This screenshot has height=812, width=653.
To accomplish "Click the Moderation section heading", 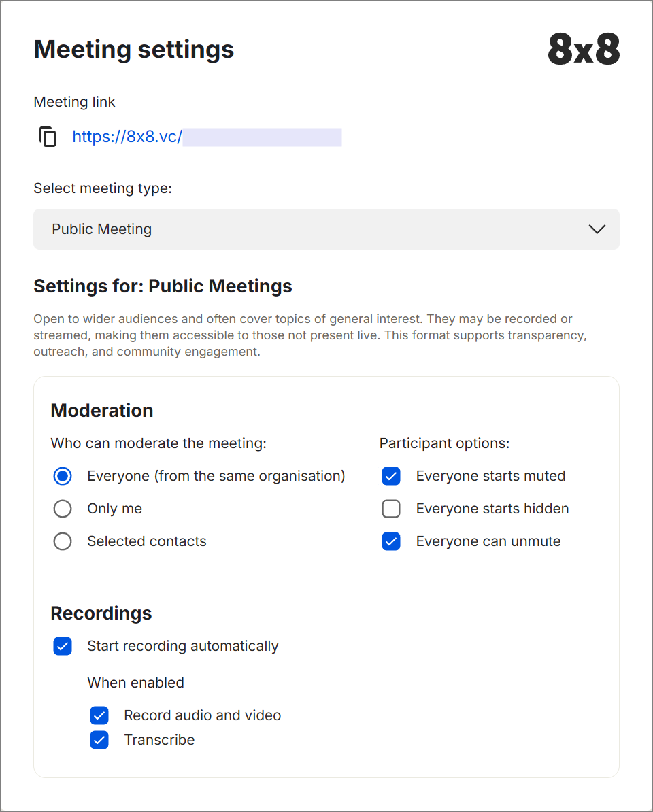I will (x=102, y=411).
